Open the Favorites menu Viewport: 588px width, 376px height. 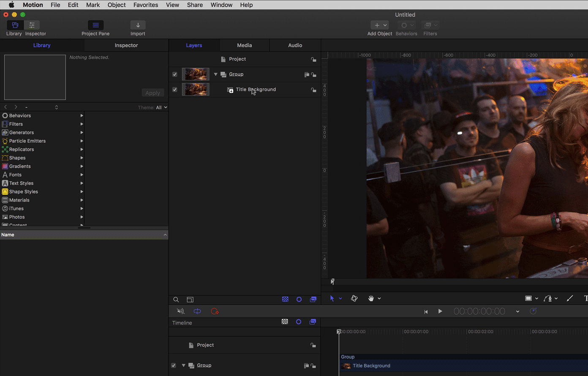(146, 5)
